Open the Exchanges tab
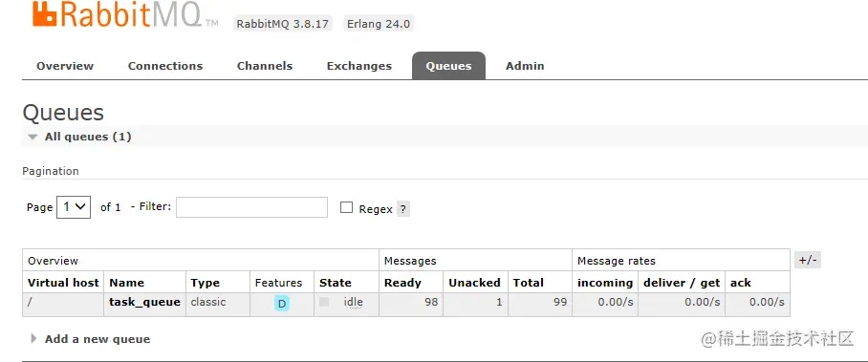Image resolution: width=868 pixels, height=362 pixels. [358, 66]
